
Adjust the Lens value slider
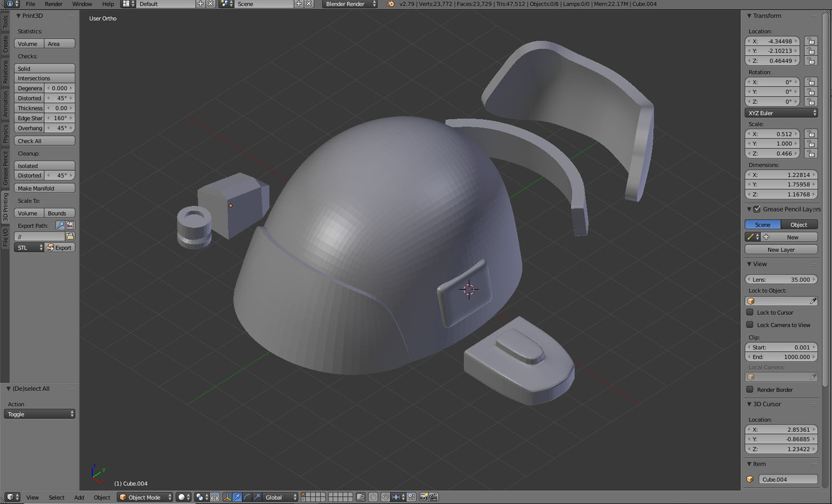click(781, 279)
